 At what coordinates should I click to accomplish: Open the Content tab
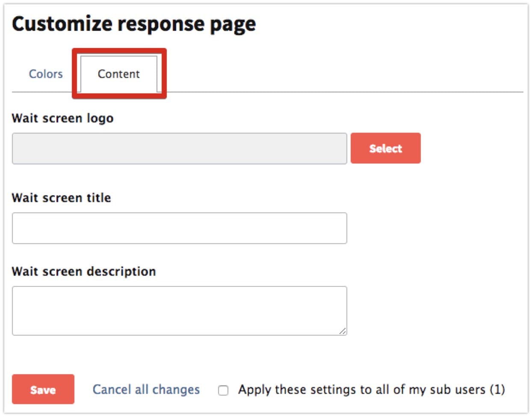[x=119, y=74]
